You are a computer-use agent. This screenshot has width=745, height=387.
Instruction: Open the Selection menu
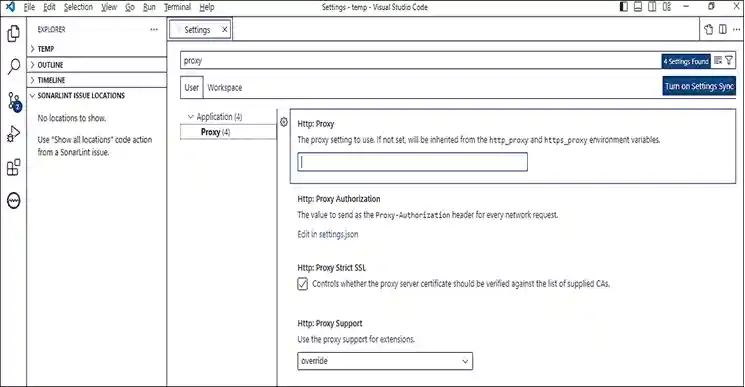[78, 7]
